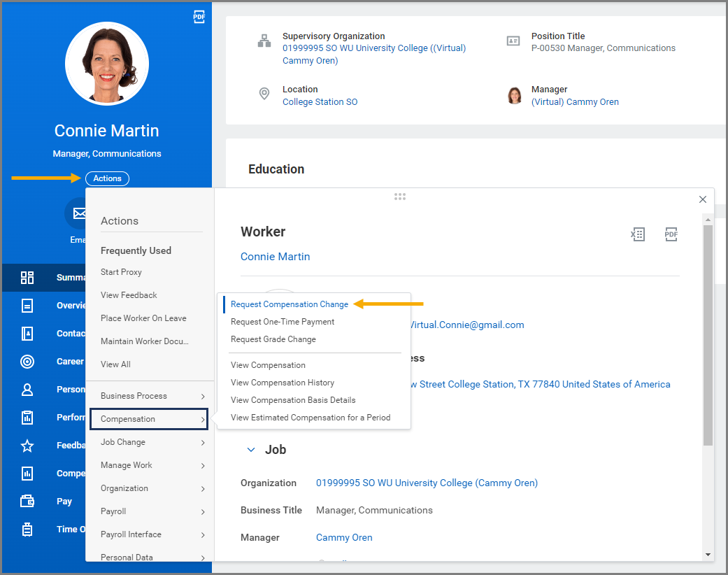Select Request One-Time Payment option
The height and width of the screenshot is (575, 728).
(283, 322)
